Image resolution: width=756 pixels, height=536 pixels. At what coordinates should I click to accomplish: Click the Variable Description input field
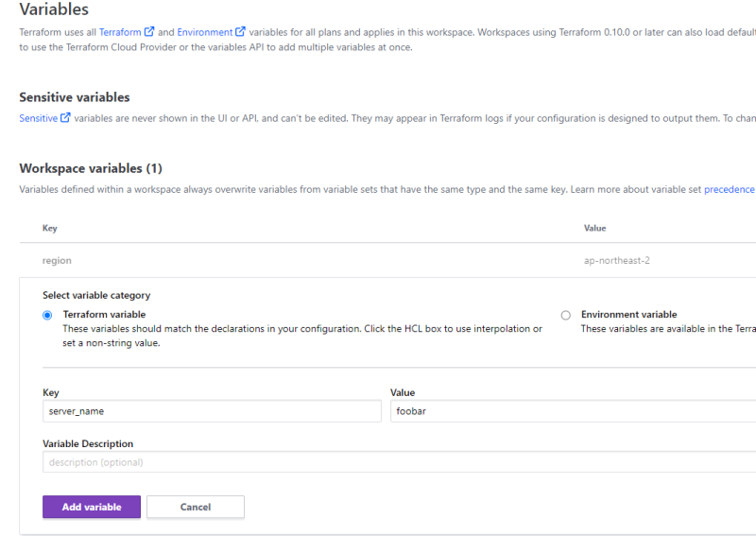coord(397,462)
